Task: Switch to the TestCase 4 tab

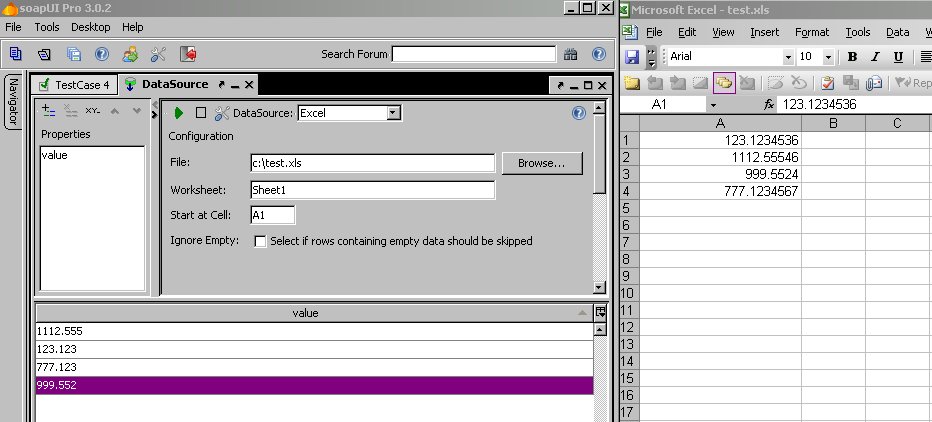Action: (74, 85)
